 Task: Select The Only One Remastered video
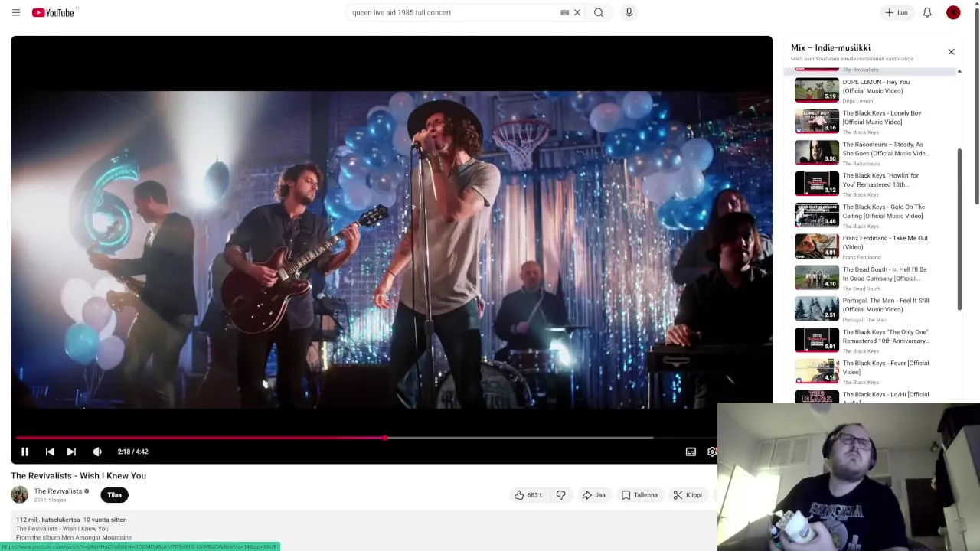pos(886,336)
